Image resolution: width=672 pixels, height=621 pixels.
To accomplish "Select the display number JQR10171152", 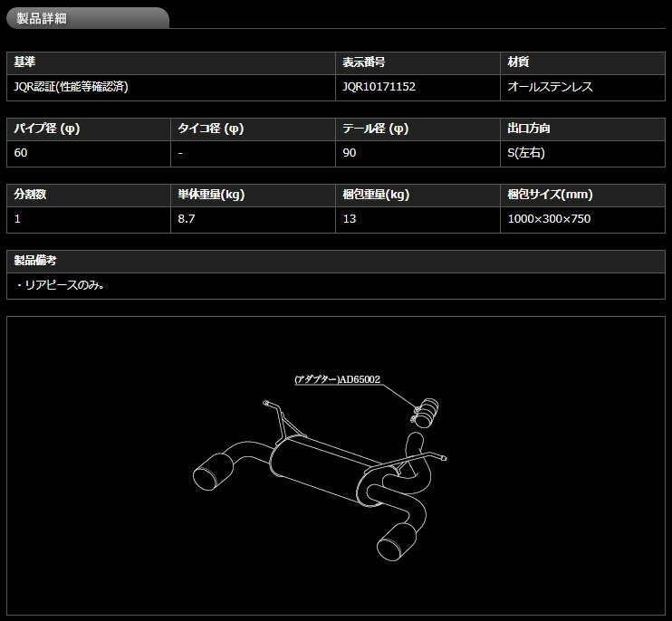I will tap(379, 88).
